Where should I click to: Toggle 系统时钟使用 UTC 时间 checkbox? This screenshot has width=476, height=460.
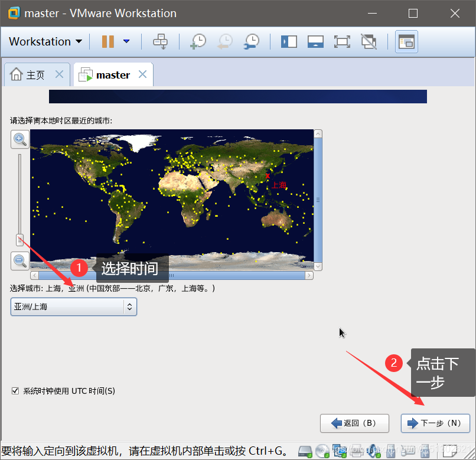15,391
